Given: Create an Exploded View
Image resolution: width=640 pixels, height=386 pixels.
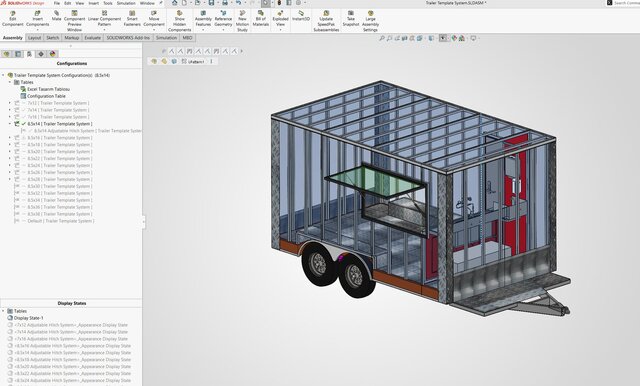Looking at the screenshot, I should [280, 19].
